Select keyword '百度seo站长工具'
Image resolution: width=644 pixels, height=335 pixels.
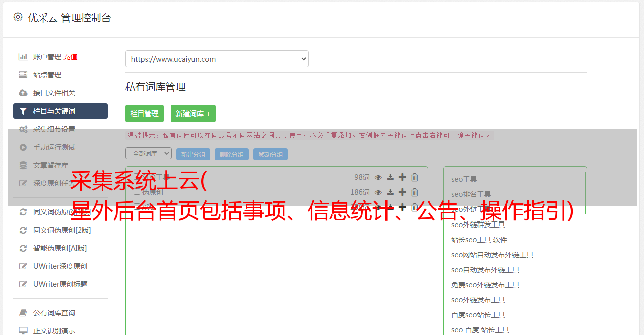[478, 315]
